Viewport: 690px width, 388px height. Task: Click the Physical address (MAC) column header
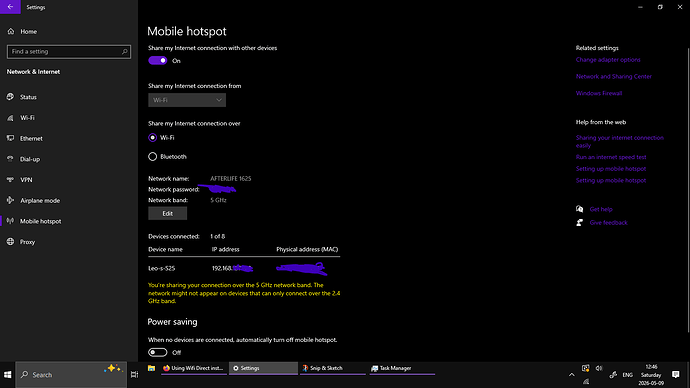pos(307,249)
